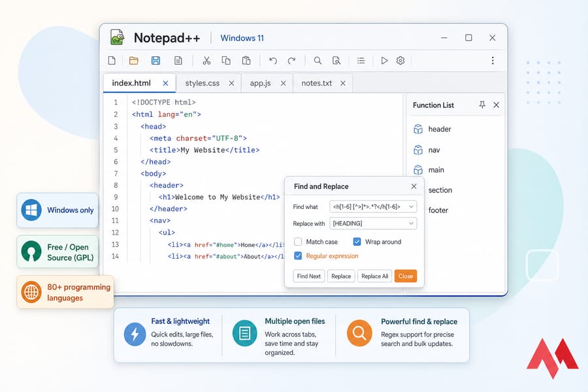Select nav in Function List
This screenshot has width=588, height=392.
click(434, 150)
